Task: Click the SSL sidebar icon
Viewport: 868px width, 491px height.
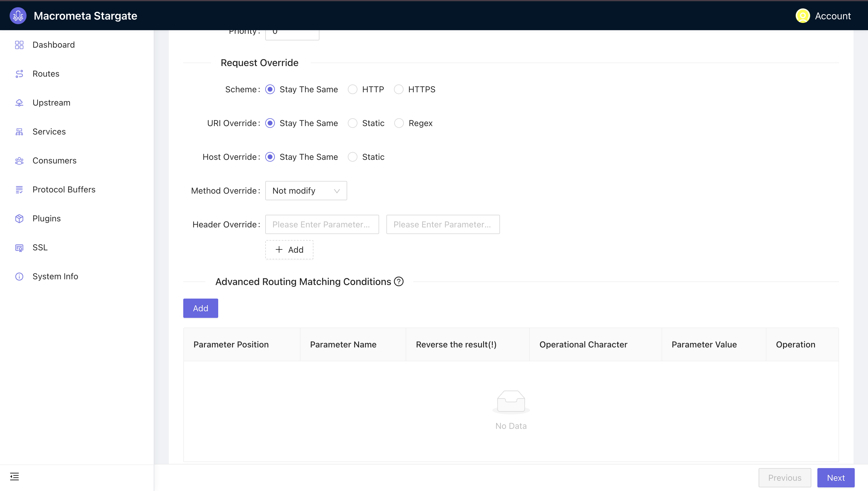Action: click(19, 248)
